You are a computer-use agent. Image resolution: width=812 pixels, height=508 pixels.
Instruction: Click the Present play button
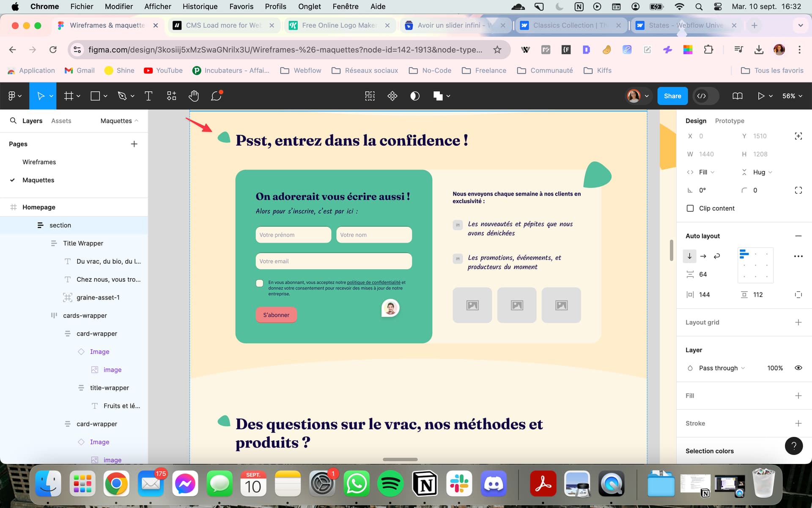(x=761, y=96)
